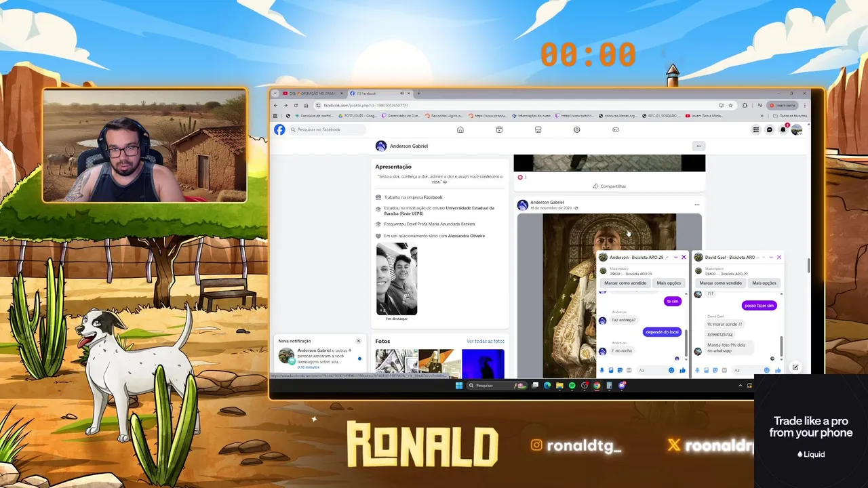The image size is (868, 488).
Task: Open the Facebook menu grid icon
Action: (756, 129)
